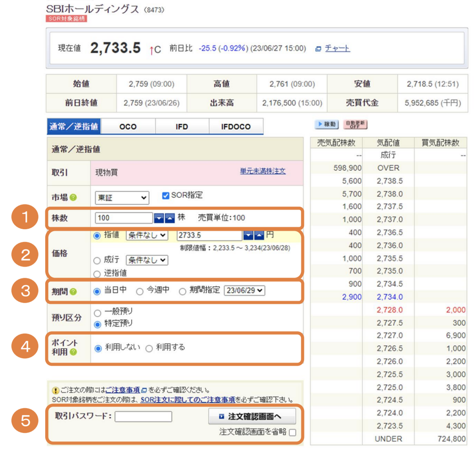Select the 当日中 period option
Screen dimensions: 476x453
97,292
